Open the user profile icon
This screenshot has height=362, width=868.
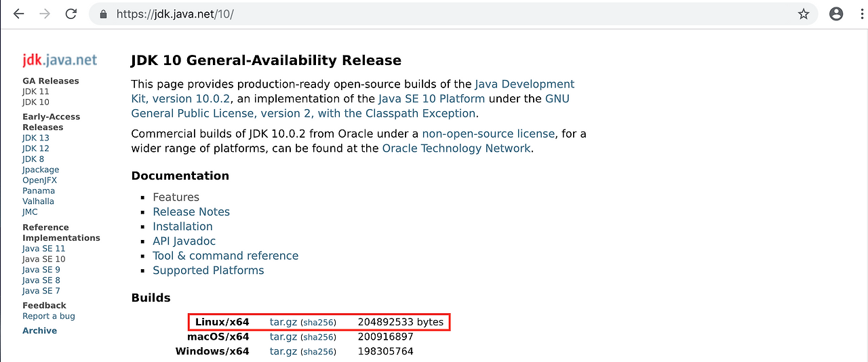pos(836,14)
